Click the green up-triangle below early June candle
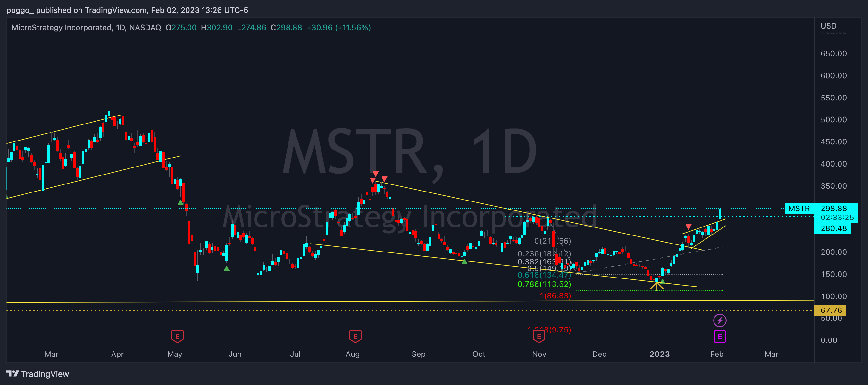868x385 pixels. [226, 269]
